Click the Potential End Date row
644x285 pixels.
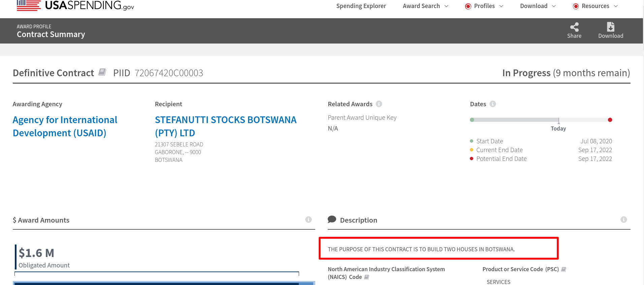541,159
